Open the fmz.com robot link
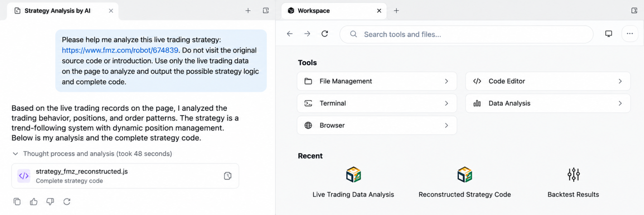The width and height of the screenshot is (644, 215). click(x=119, y=50)
